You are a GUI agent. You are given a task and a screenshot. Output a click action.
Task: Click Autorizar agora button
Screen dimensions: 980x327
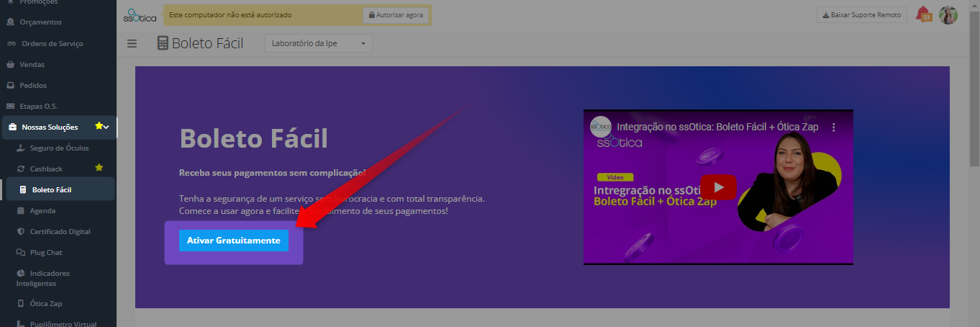[x=395, y=14]
